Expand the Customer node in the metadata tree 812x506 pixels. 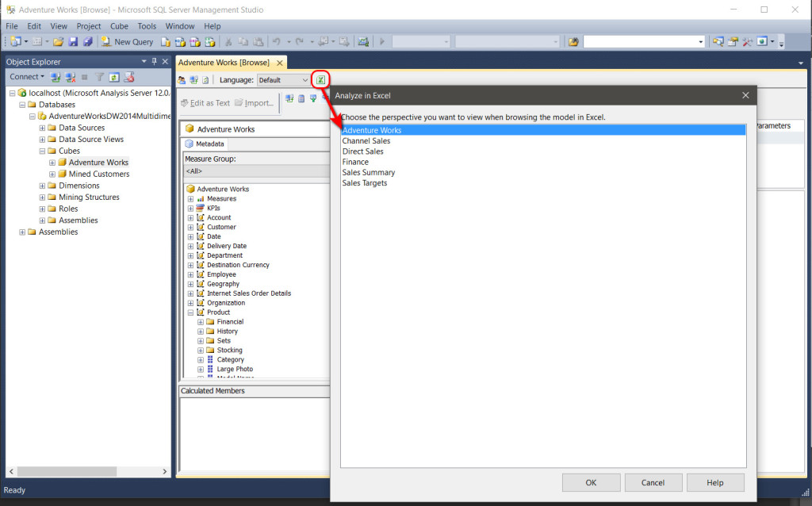(190, 227)
